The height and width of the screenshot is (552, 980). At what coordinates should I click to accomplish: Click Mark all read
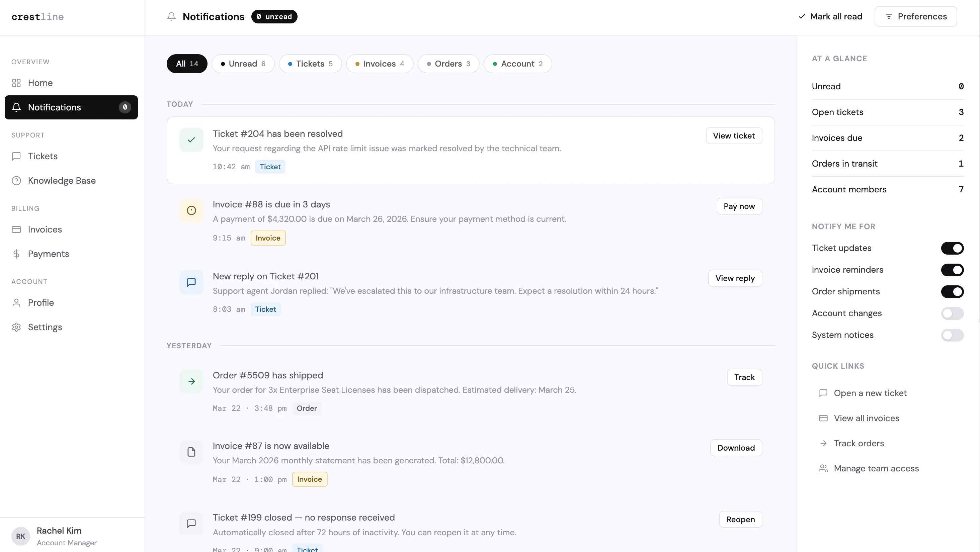[x=830, y=16]
